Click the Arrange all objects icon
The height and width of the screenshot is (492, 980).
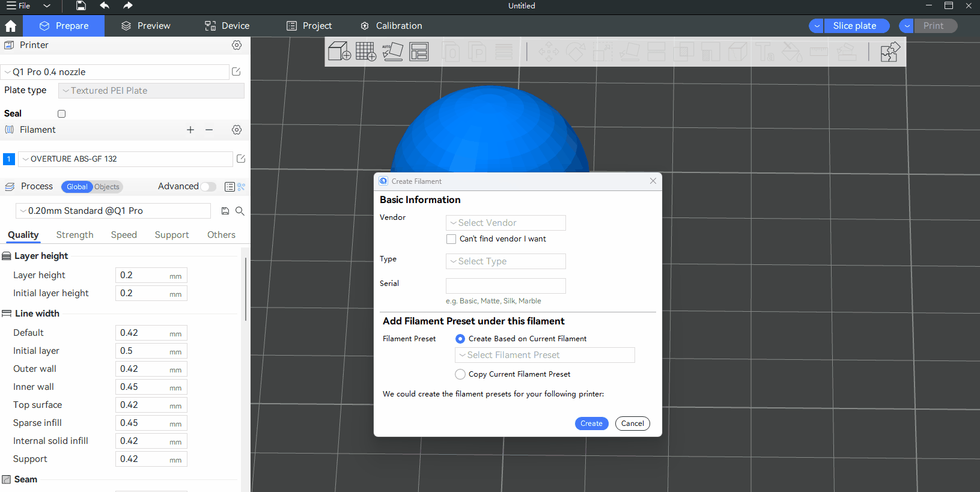pos(419,52)
